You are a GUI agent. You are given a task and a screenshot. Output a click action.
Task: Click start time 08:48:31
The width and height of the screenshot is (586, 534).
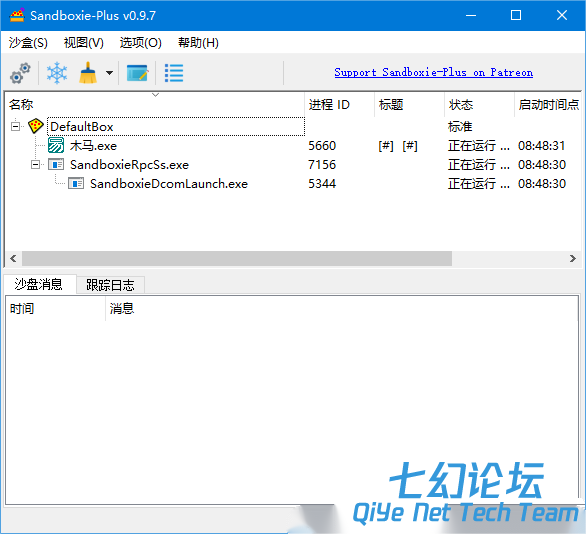pos(542,145)
